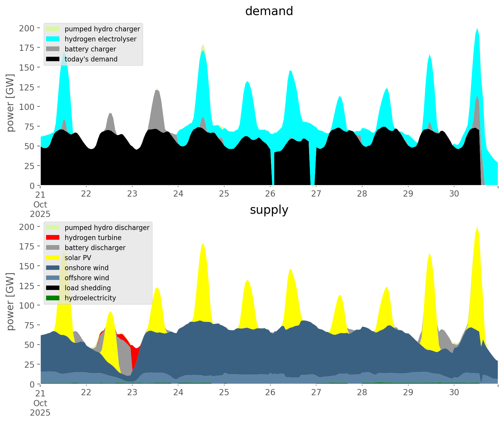The image size is (504, 423).
Task: Click the load shedding legend label
Action: click(88, 288)
